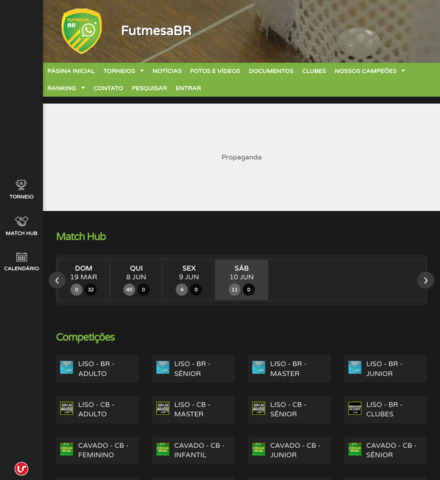Click the LISO - BR - CLUBES competition icon
Image resolution: width=440 pixels, height=480 pixels.
tap(355, 408)
